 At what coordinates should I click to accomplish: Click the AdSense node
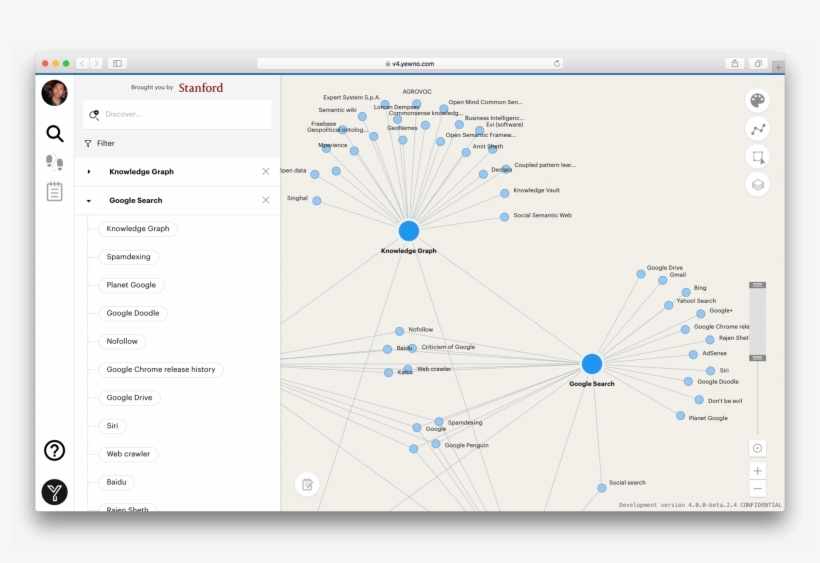pyautogui.click(x=693, y=354)
